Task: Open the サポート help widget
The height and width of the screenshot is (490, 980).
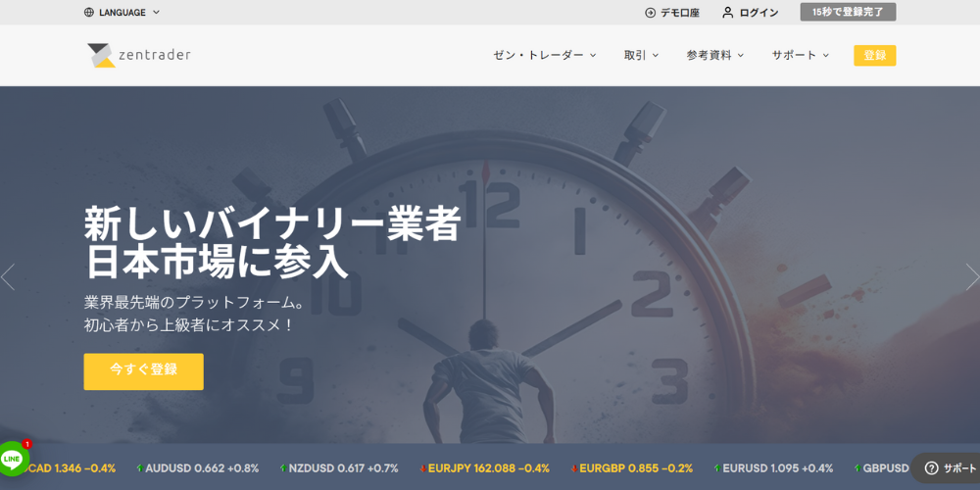Action: point(946,467)
